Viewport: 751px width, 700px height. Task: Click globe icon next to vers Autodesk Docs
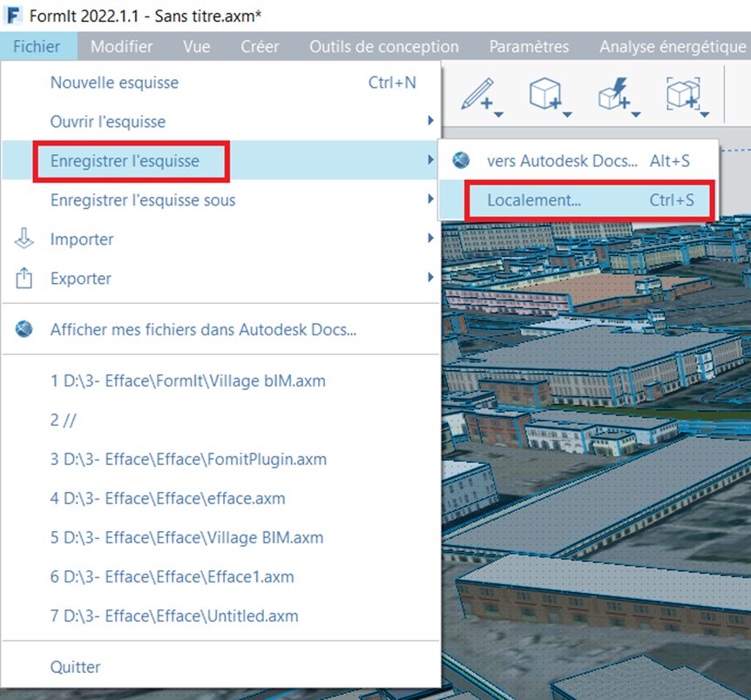click(x=462, y=160)
